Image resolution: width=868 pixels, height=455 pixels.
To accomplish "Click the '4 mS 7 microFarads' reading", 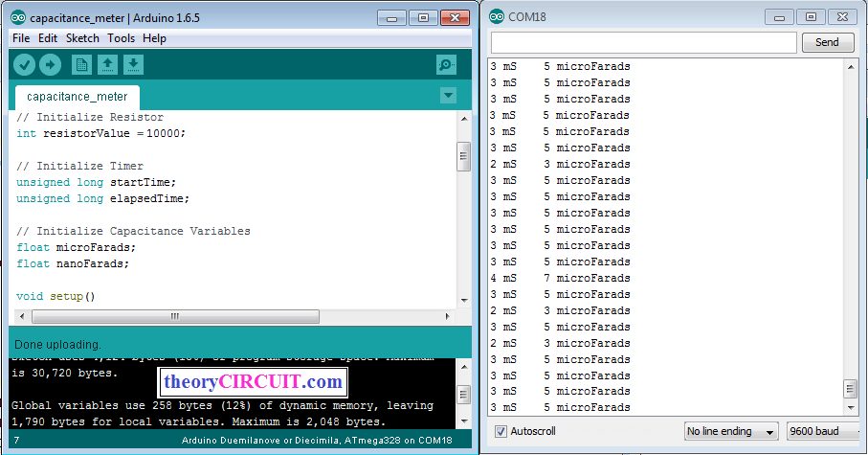I will point(560,278).
